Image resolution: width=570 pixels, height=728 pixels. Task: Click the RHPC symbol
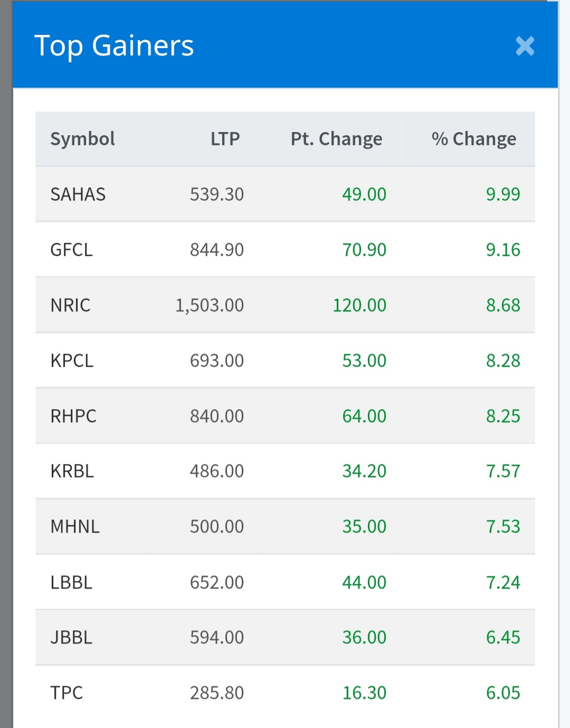click(x=73, y=416)
